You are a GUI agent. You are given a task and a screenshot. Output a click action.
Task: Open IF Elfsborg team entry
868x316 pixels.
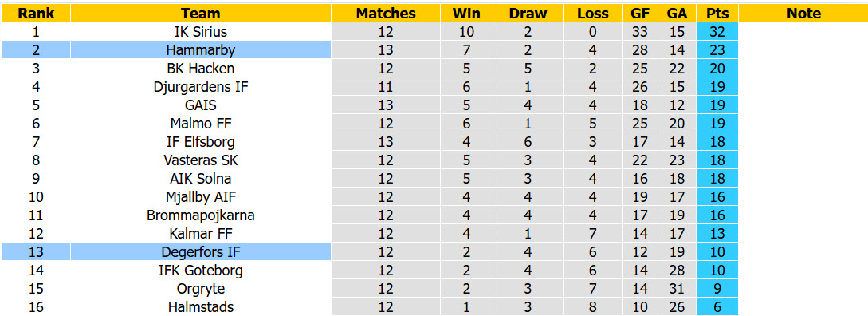point(200,141)
